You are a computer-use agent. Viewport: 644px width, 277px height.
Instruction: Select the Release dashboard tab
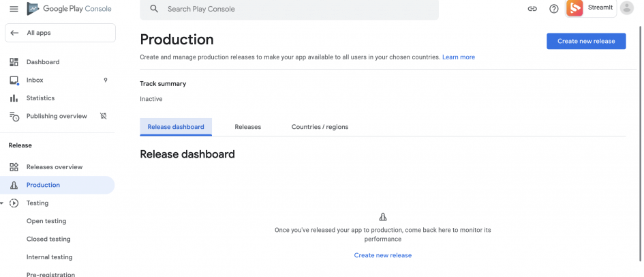(x=176, y=127)
